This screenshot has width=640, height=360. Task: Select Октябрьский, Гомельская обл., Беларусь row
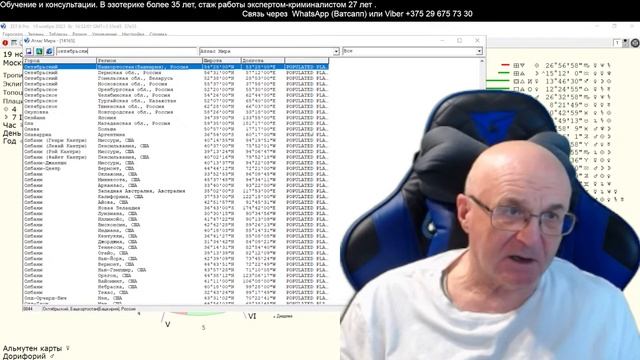pos(176,78)
